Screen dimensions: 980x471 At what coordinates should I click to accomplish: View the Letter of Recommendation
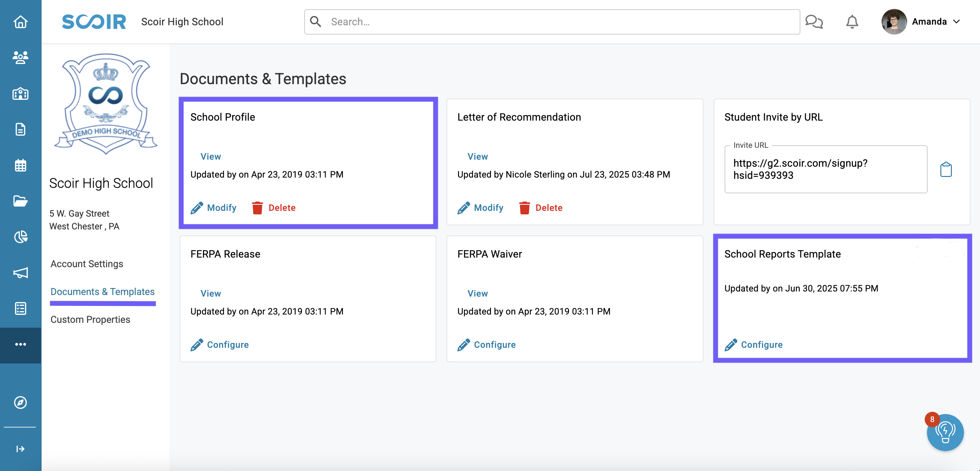478,156
